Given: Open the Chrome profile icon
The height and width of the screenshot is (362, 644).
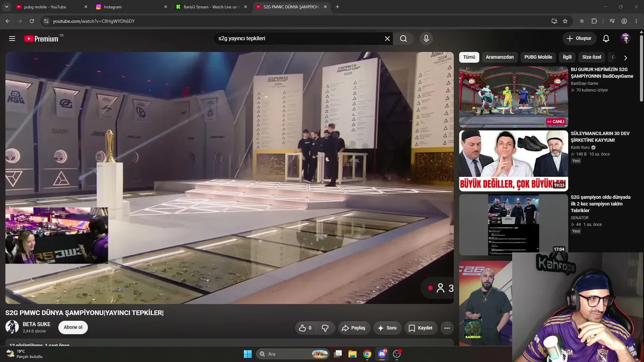Looking at the screenshot, I should (x=624, y=21).
